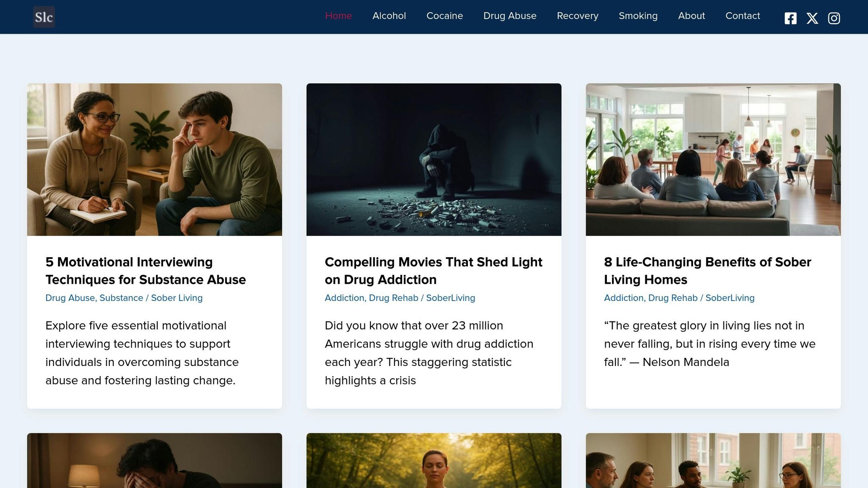
Task: Open the 'Sober Living' author link on first card
Action: pos(177,298)
